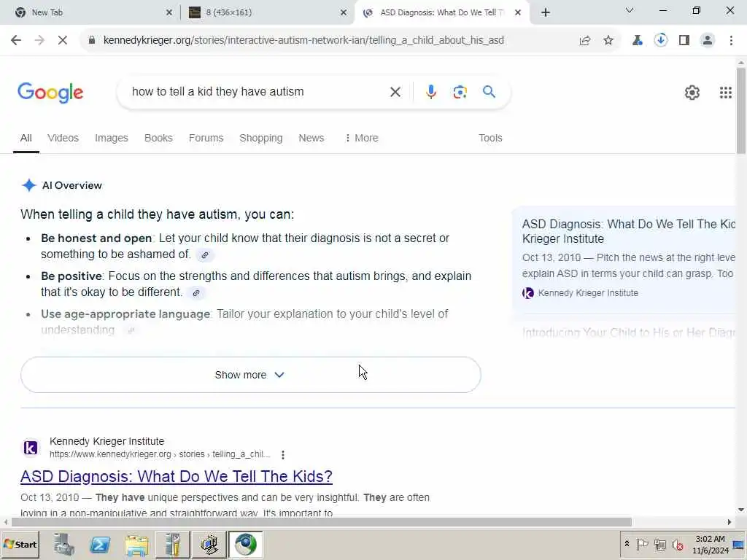Open PowerShell from the taskbar
The width and height of the screenshot is (747, 560).
tap(100, 545)
